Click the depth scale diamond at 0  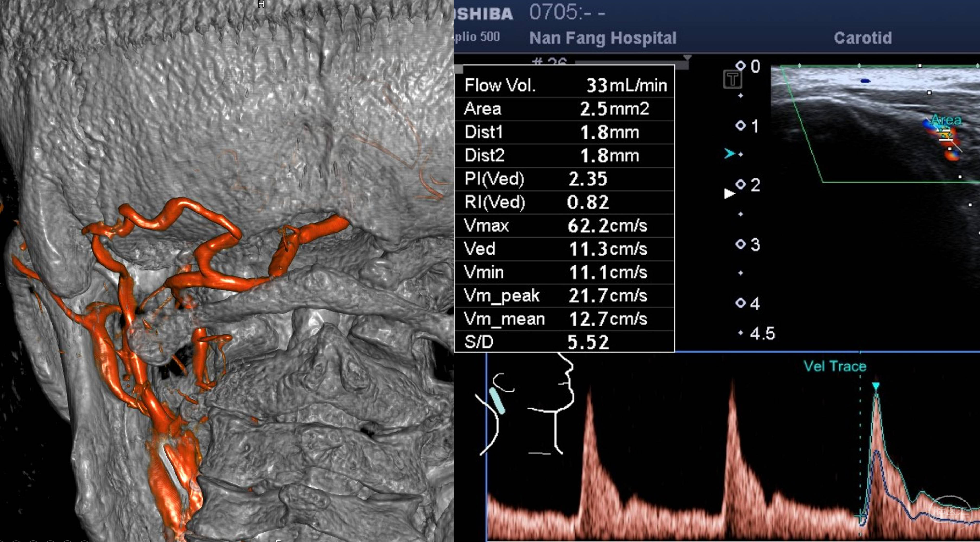coord(740,66)
